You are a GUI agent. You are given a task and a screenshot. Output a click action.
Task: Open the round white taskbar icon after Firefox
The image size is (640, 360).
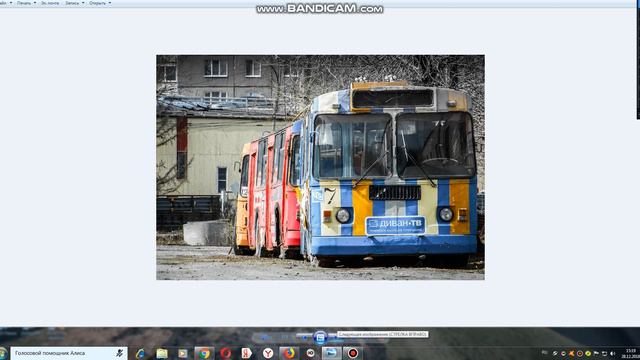click(x=311, y=353)
